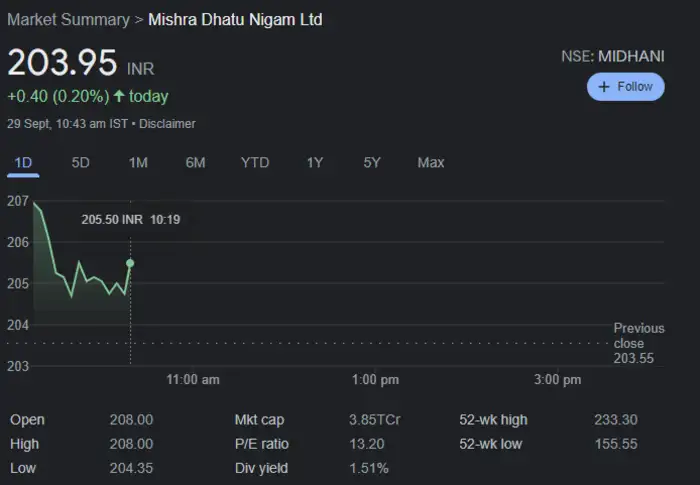
Task: Click the plus icon inside Follow button
Action: coord(604,87)
